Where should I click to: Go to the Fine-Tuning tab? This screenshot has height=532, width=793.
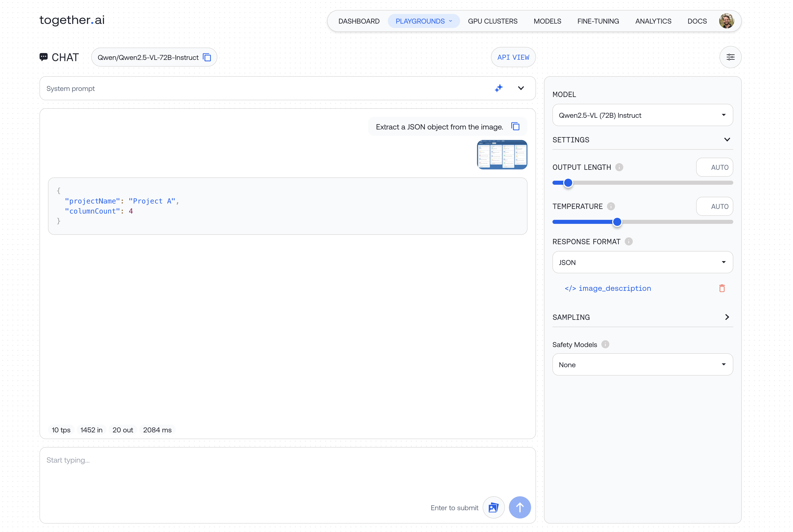[598, 21]
